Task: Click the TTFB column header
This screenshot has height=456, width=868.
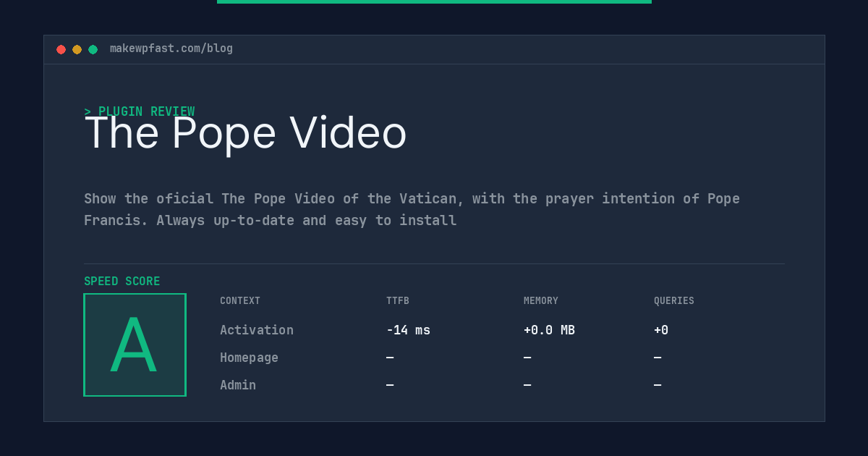Action: (x=398, y=301)
